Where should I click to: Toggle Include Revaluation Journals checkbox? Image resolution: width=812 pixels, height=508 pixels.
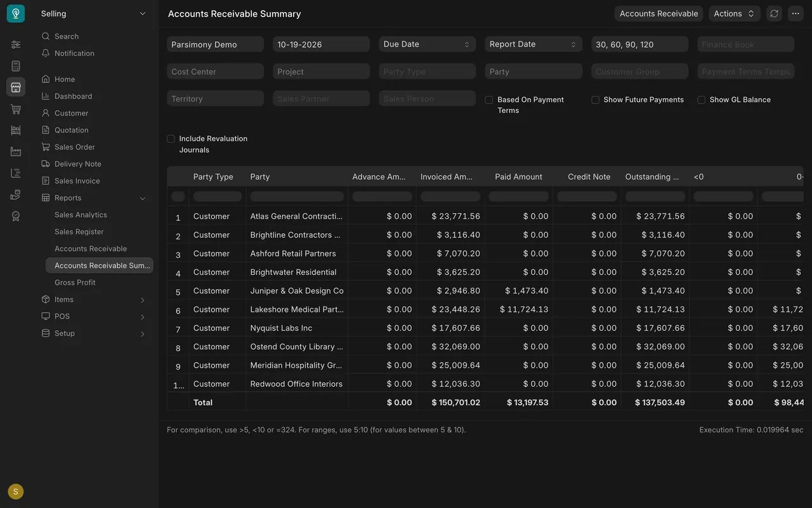(x=171, y=138)
